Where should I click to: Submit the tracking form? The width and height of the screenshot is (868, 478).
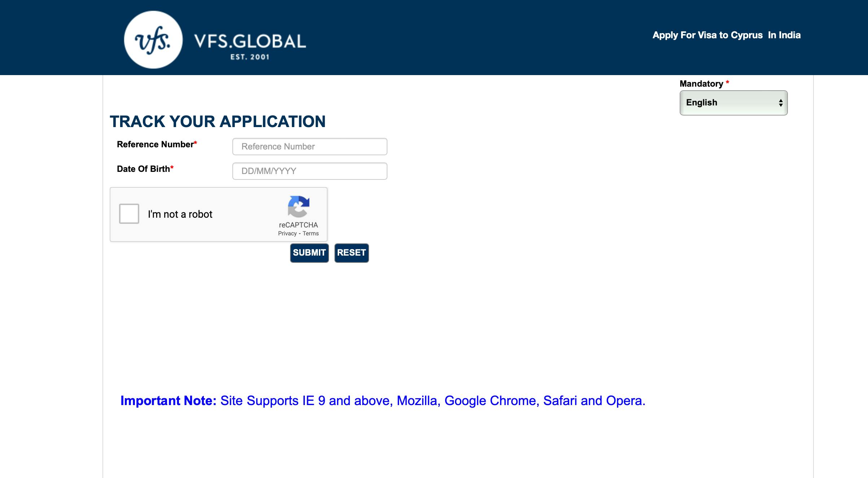310,253
